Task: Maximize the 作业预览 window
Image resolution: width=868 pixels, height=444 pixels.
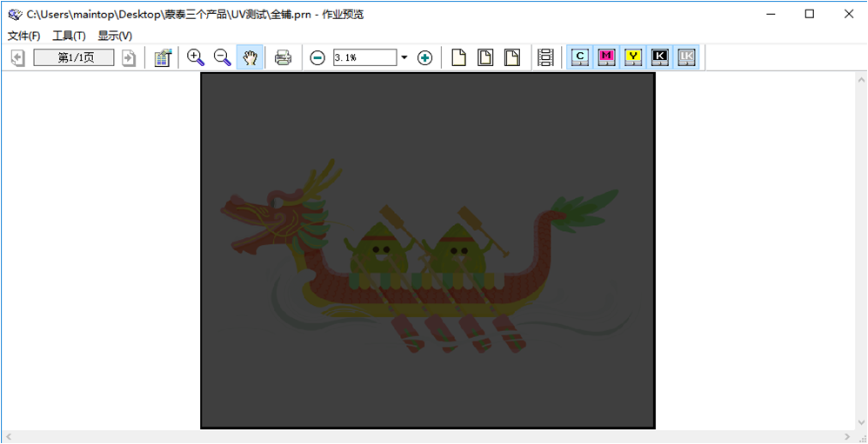Action: [810, 15]
